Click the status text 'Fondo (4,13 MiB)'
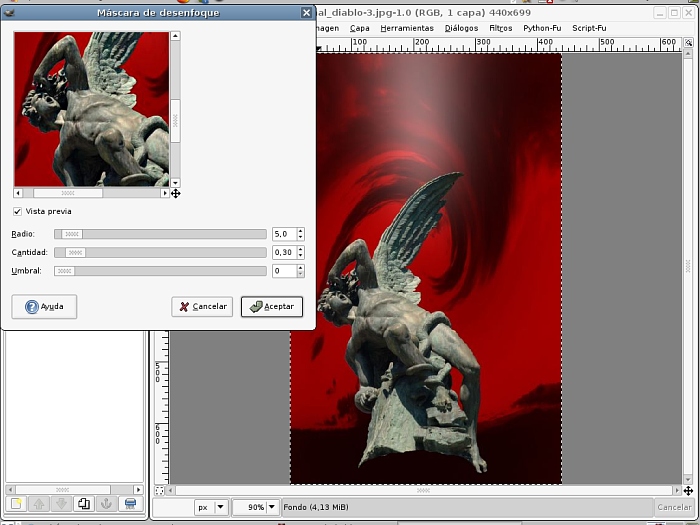700x525 pixels. pyautogui.click(x=316, y=507)
